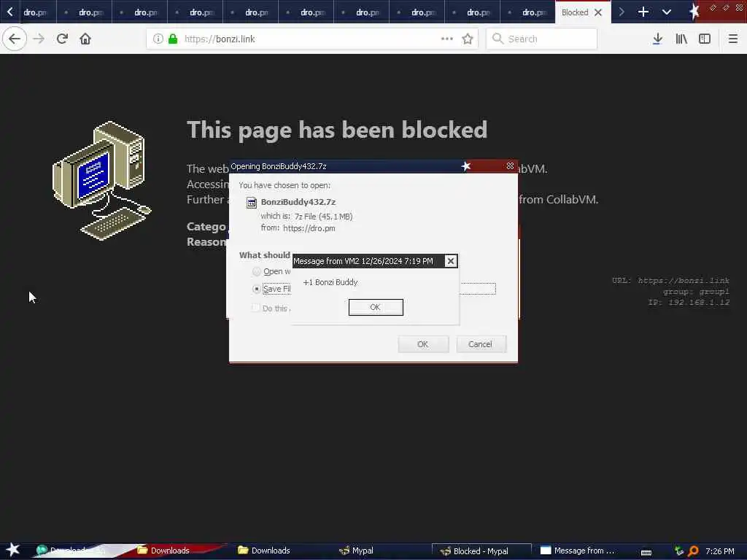The image size is (747, 560).
Task: Open a new tab with plus icon
Action: 643,12
